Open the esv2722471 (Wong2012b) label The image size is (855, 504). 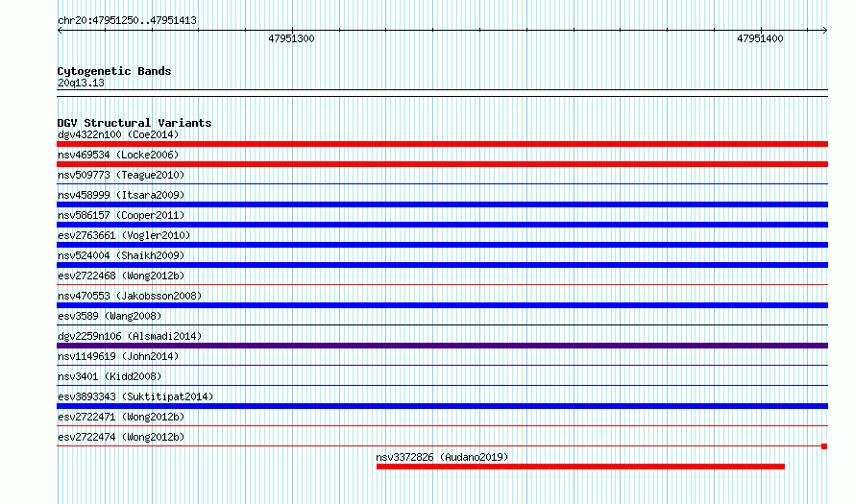tap(121, 417)
